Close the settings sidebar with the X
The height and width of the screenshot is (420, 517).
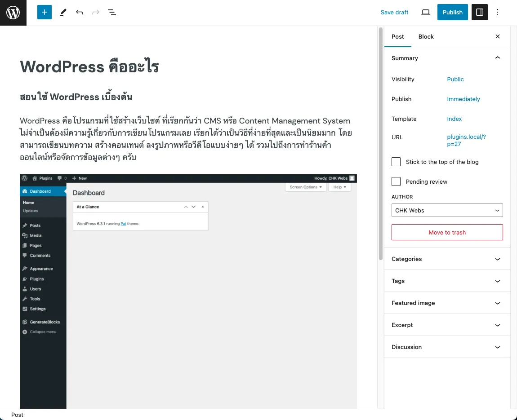(x=498, y=36)
